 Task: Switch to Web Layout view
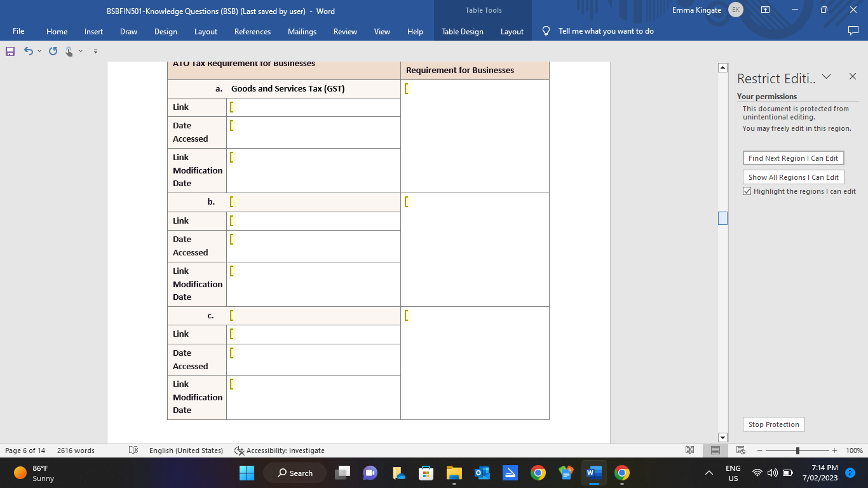[x=740, y=451]
